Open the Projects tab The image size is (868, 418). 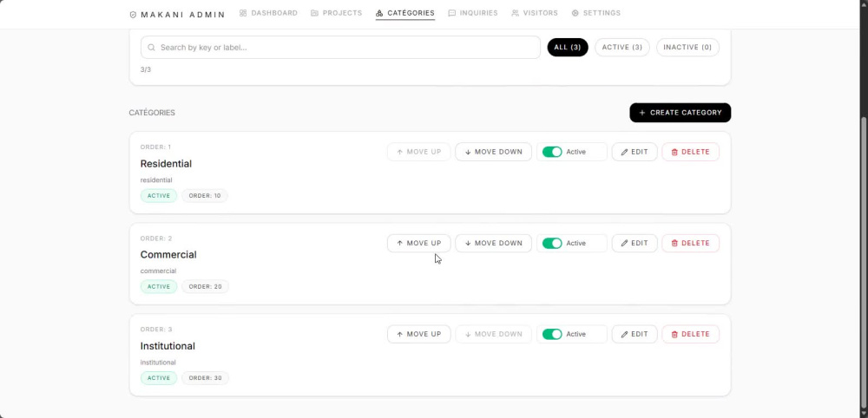coord(337,13)
